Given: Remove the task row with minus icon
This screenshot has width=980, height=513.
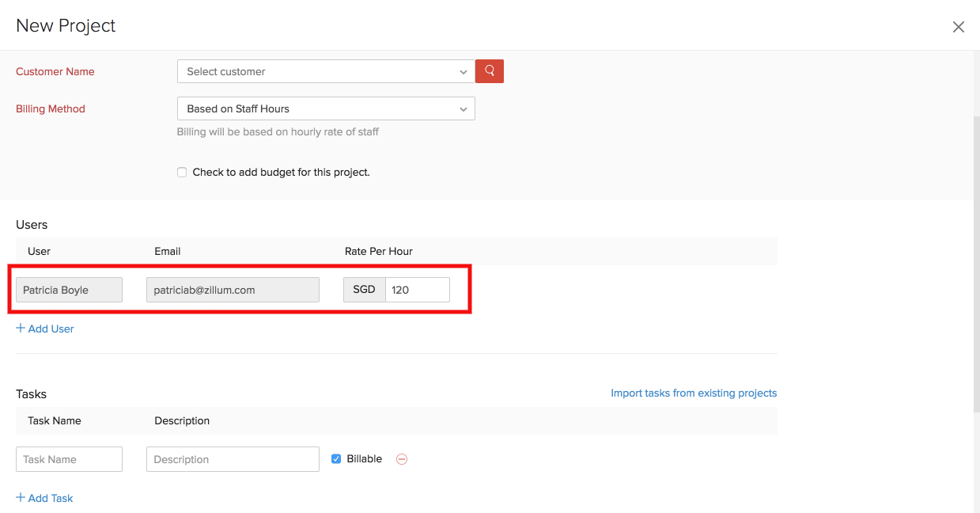Looking at the screenshot, I should click(x=402, y=459).
